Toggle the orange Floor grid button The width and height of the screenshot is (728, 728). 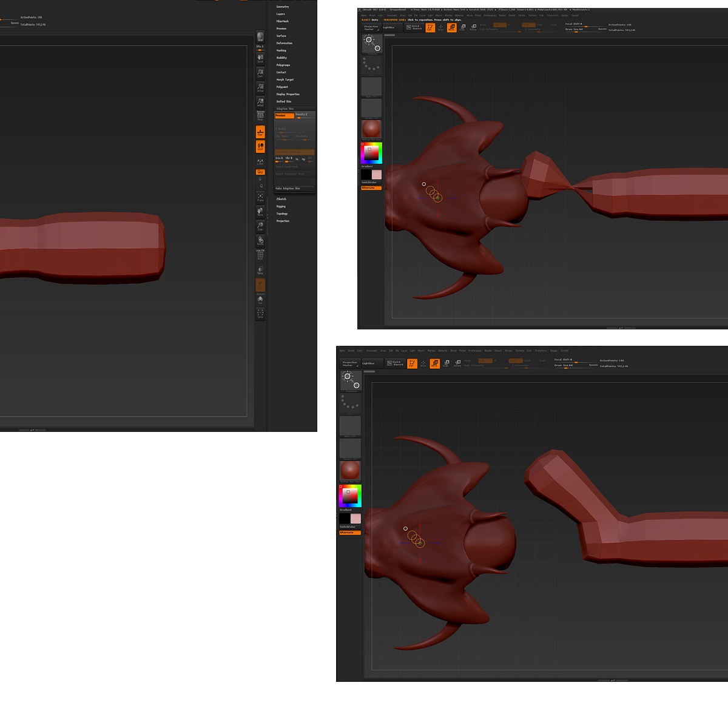click(260, 132)
